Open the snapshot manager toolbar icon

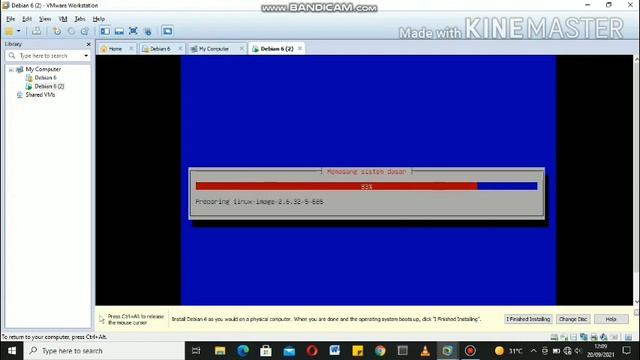coord(84,31)
